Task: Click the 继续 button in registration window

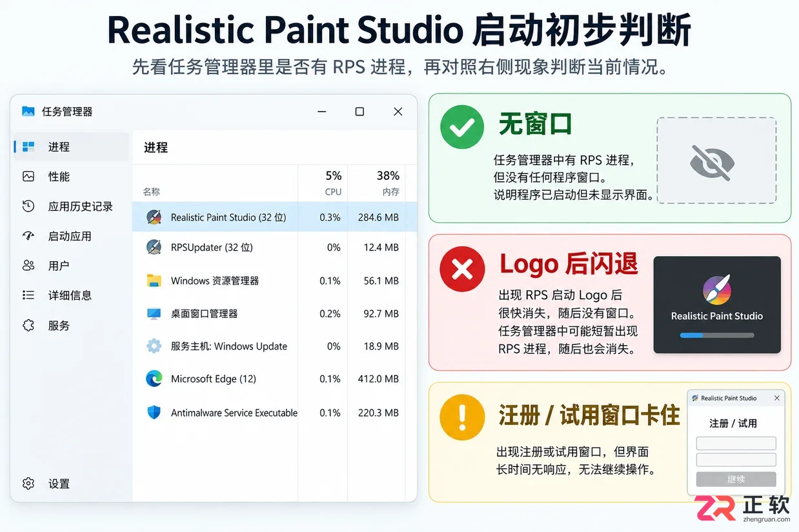Action: (x=736, y=479)
